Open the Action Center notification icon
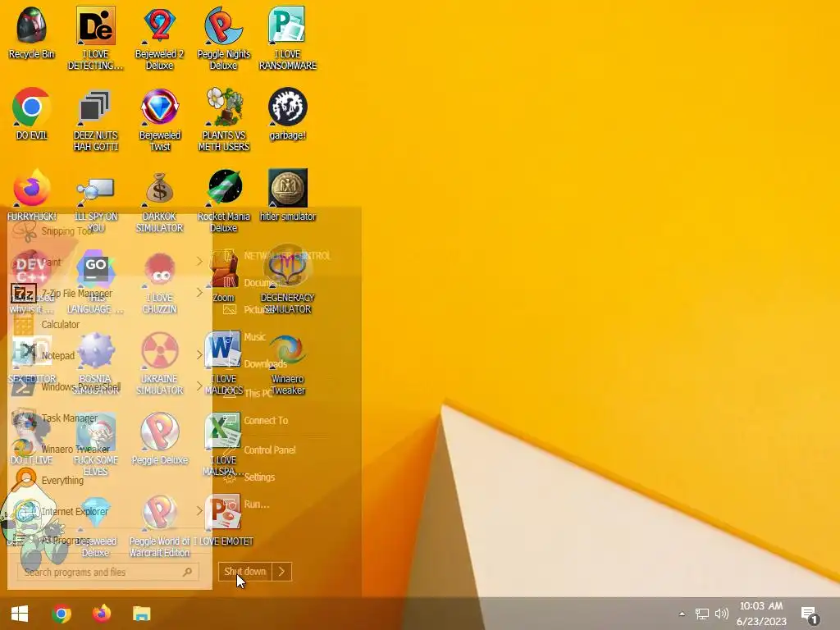 pos(810,614)
